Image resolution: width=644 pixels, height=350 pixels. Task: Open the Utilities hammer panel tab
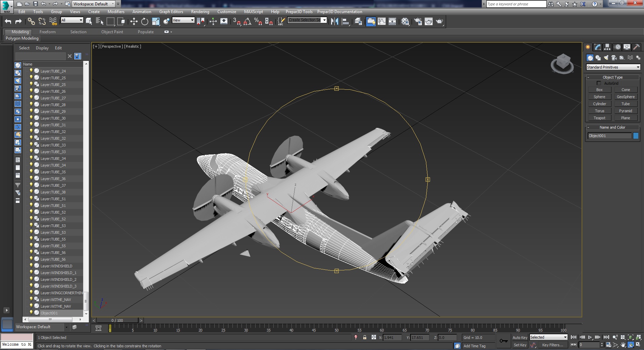[637, 47]
